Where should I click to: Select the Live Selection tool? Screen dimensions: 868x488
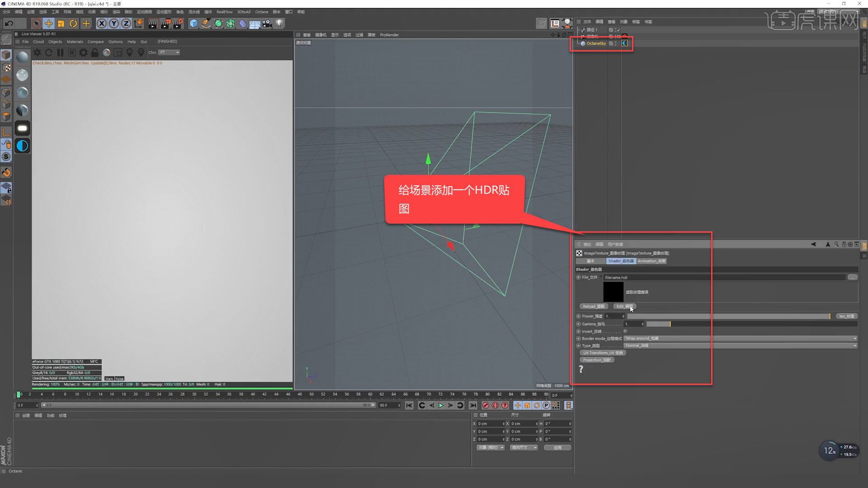pyautogui.click(x=36, y=23)
